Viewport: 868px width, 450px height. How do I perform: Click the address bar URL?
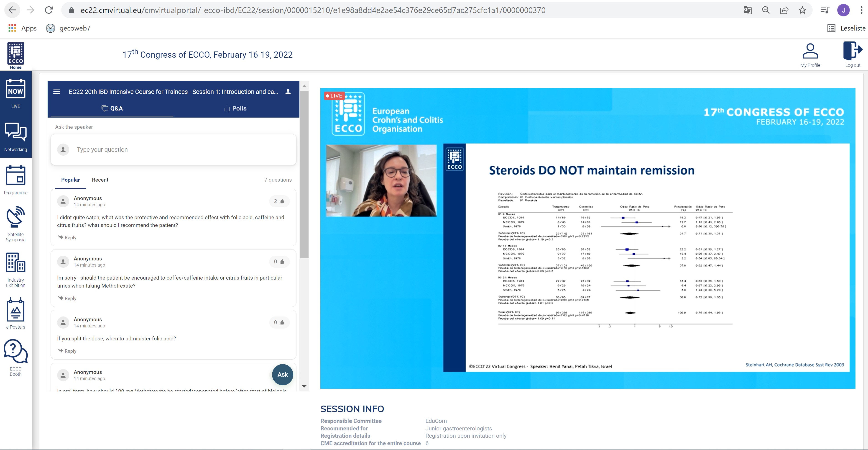313,10
